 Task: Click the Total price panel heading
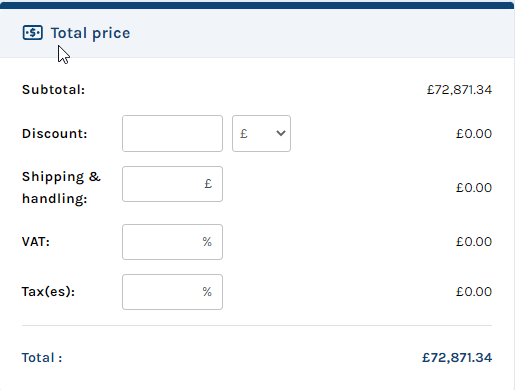pyautogui.click(x=90, y=33)
